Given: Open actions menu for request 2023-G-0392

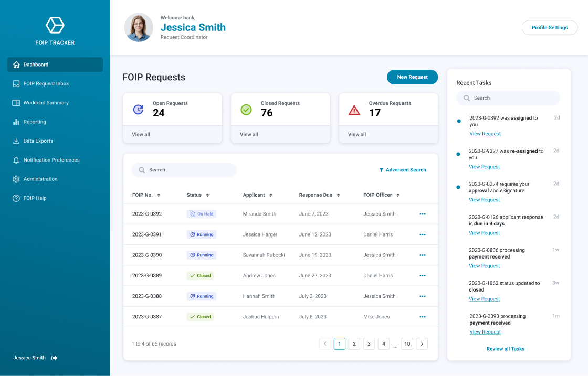Looking at the screenshot, I should coord(423,214).
